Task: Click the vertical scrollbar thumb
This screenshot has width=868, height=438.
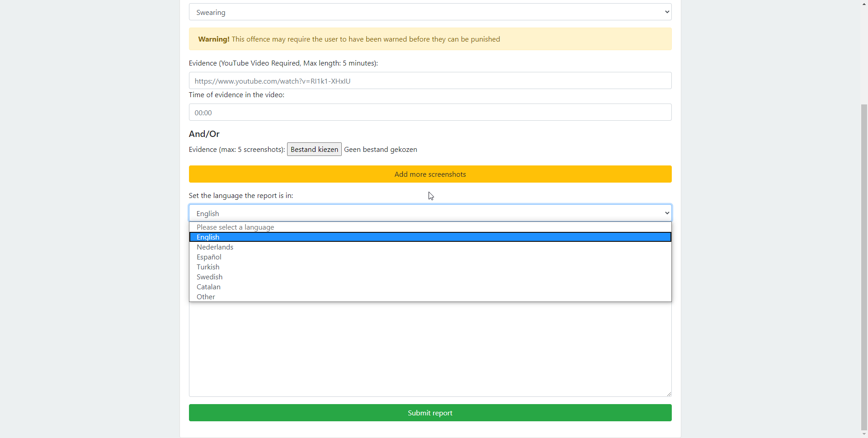Action: (x=864, y=267)
